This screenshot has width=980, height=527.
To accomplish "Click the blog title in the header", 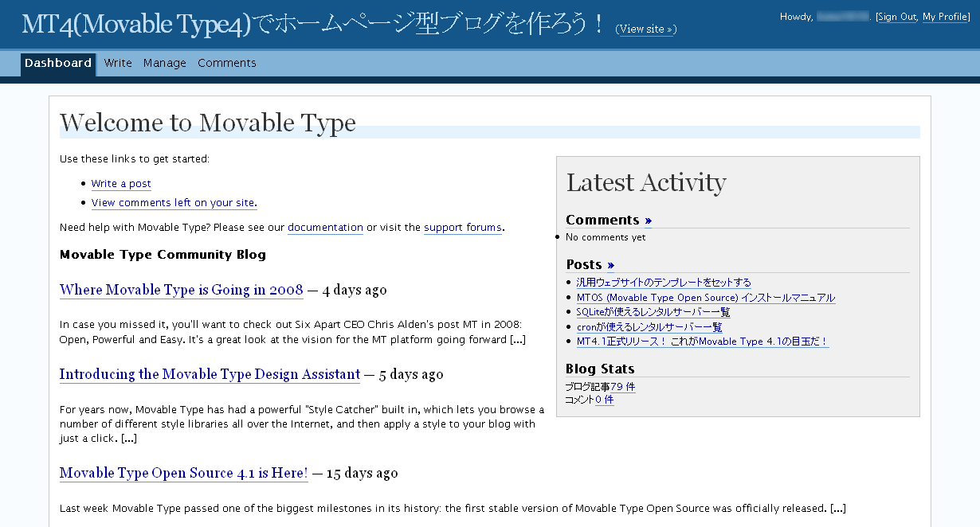I will coord(315,24).
